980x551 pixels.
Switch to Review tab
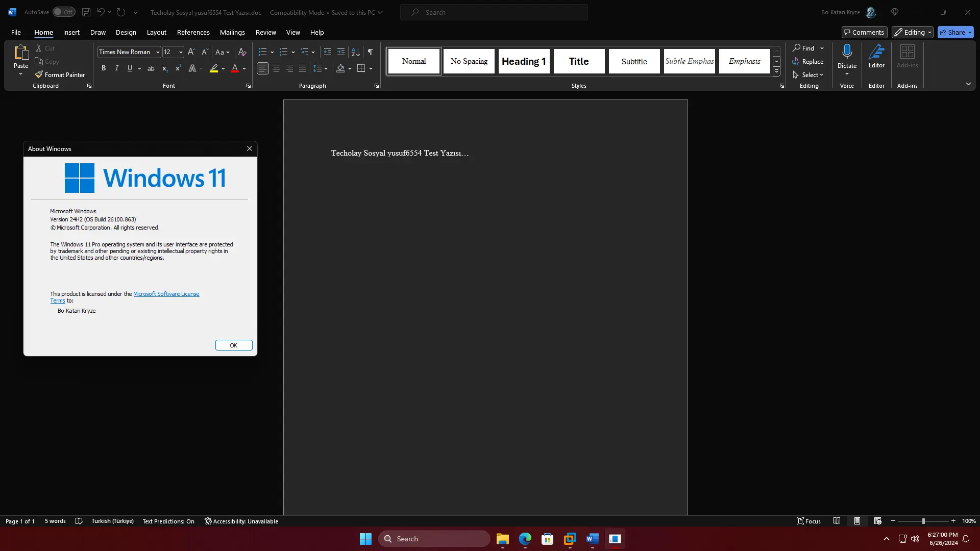click(265, 32)
